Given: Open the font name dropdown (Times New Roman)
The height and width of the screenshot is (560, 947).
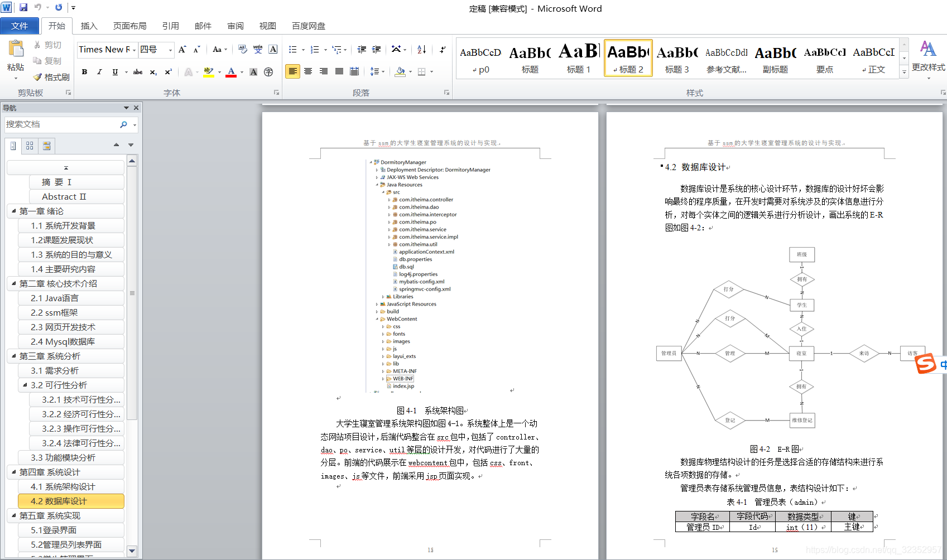Looking at the screenshot, I should (x=134, y=50).
